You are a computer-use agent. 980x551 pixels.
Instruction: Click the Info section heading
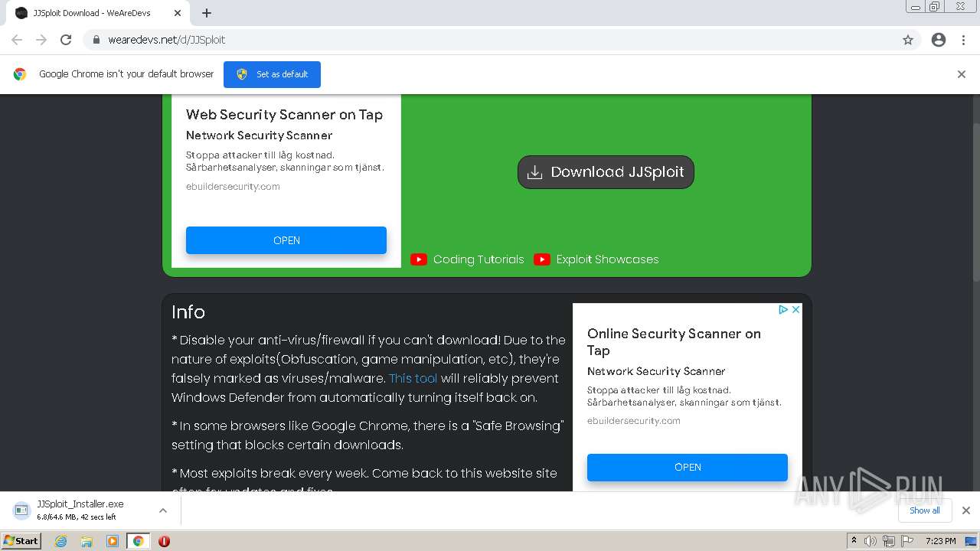pos(188,312)
